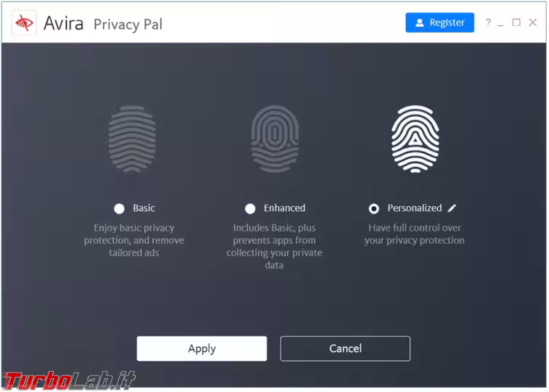Click the Personalized label text
The width and height of the screenshot is (549, 392).
(414, 208)
